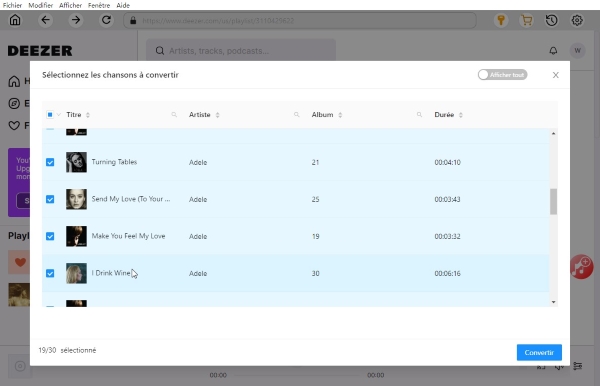Image resolution: width=600 pixels, height=386 pixels.
Task: Click the queue list icon in player bar
Action: [x=578, y=366]
